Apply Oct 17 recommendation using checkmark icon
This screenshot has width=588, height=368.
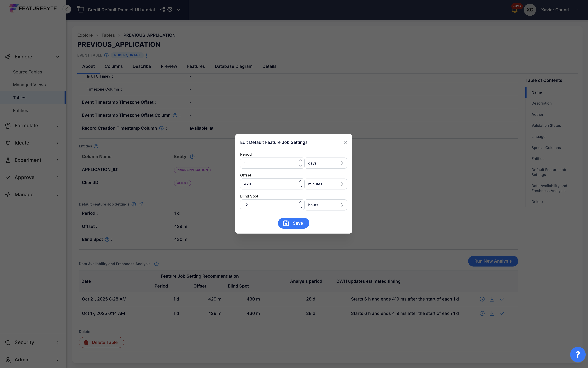pos(502,314)
